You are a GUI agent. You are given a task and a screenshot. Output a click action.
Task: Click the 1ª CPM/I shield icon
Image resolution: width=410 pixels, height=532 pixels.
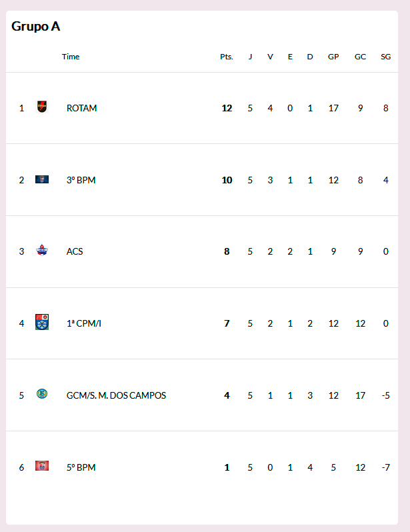pyautogui.click(x=42, y=322)
